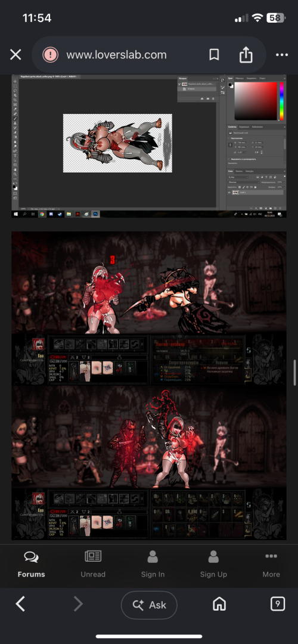
Task: Open the dungeon battle screenshot image
Action: [148, 386]
